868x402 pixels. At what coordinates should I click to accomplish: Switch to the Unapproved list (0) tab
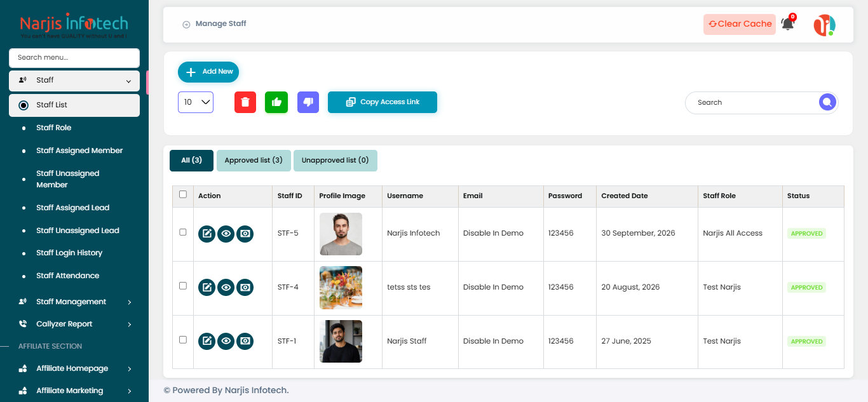[335, 161]
